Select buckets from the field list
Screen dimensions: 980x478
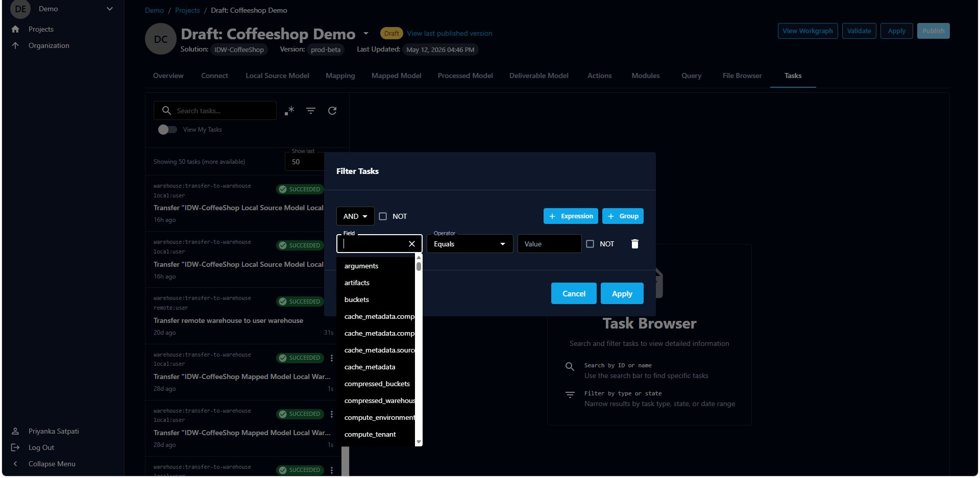[x=376, y=299]
